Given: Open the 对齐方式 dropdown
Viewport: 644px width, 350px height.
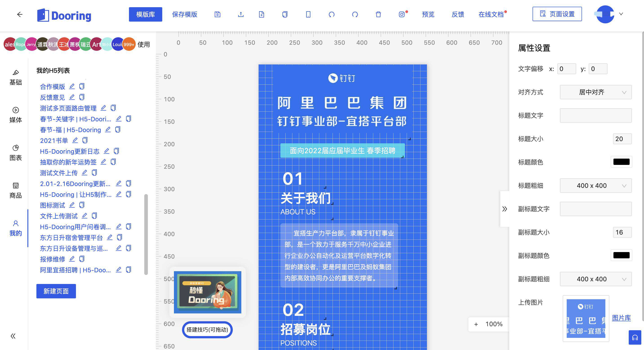Looking at the screenshot, I should tap(595, 92).
